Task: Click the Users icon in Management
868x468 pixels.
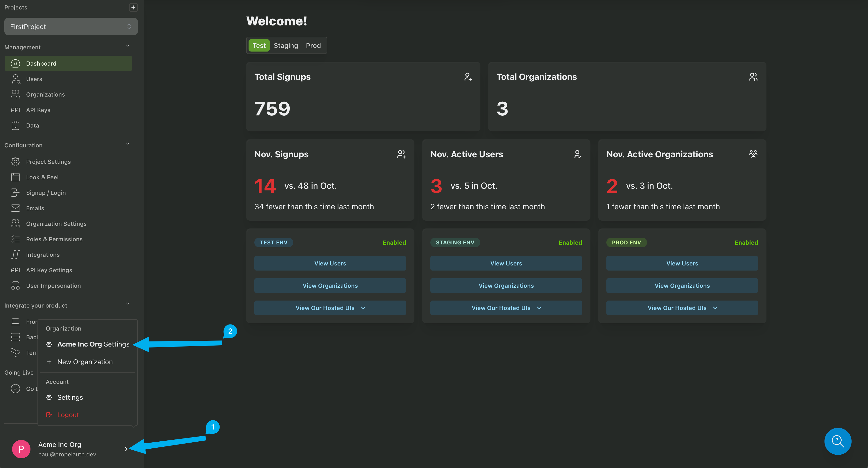Action: [x=15, y=79]
